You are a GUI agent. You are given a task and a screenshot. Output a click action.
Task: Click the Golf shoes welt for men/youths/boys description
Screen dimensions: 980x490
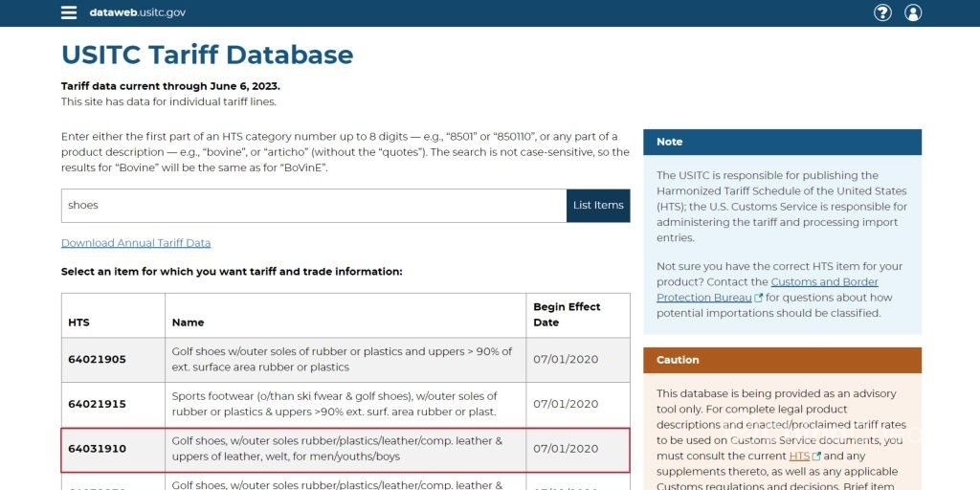click(337, 449)
